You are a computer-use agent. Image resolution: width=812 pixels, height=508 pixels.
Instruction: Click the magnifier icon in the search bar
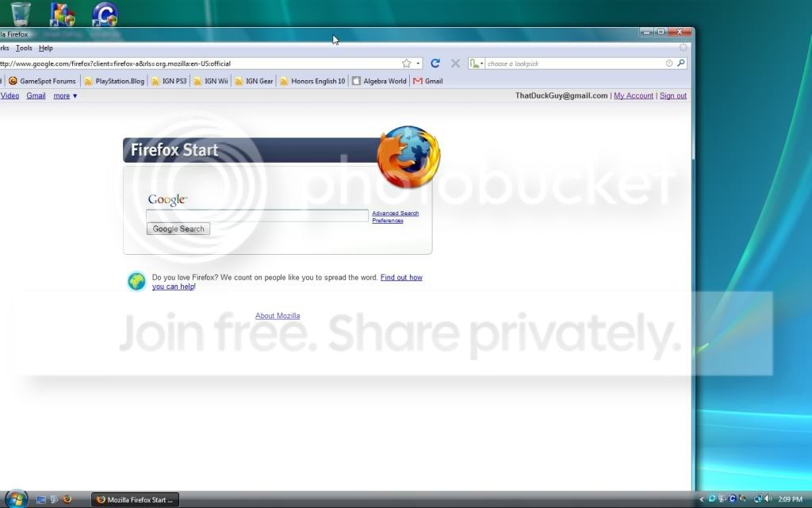pos(681,63)
